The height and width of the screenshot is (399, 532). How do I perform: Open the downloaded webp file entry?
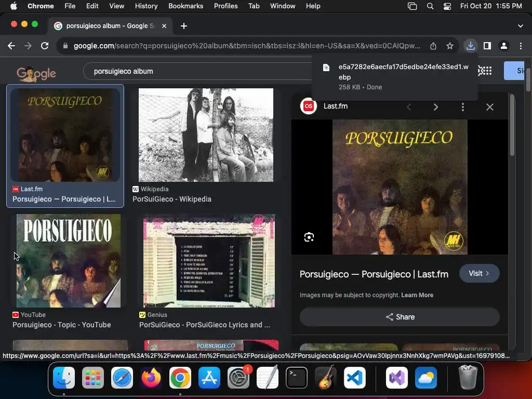(395, 77)
